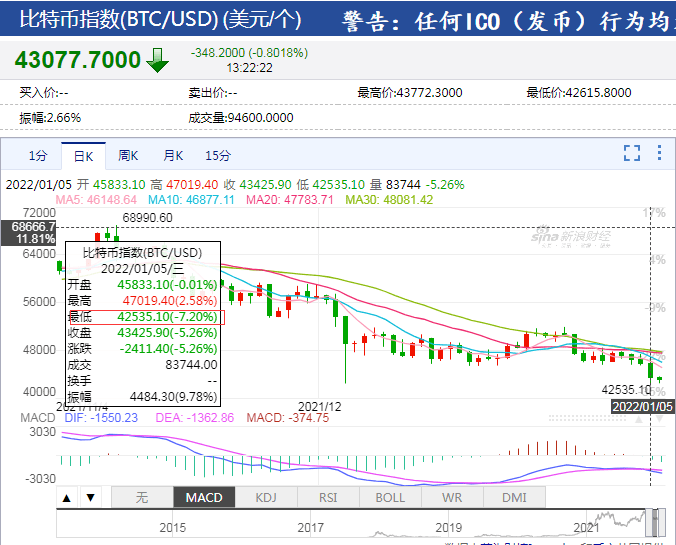Select the MACD indicator tab
This screenshot has height=545, width=676.
204,498
